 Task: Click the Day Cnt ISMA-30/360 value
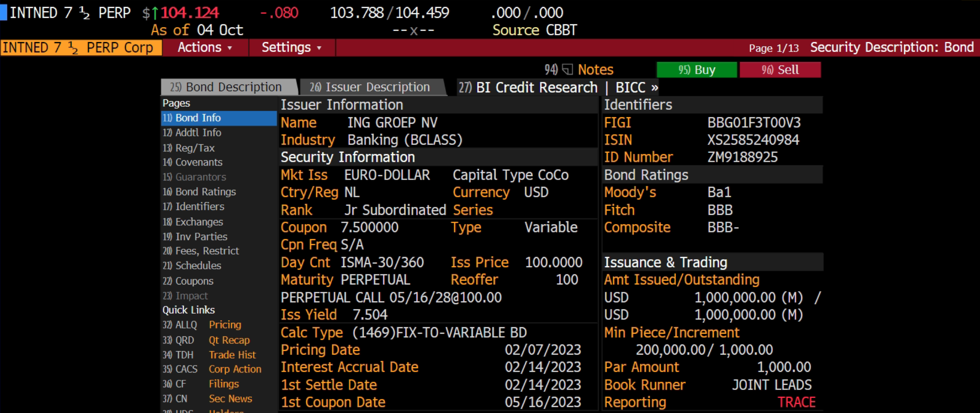pyautogui.click(x=382, y=262)
